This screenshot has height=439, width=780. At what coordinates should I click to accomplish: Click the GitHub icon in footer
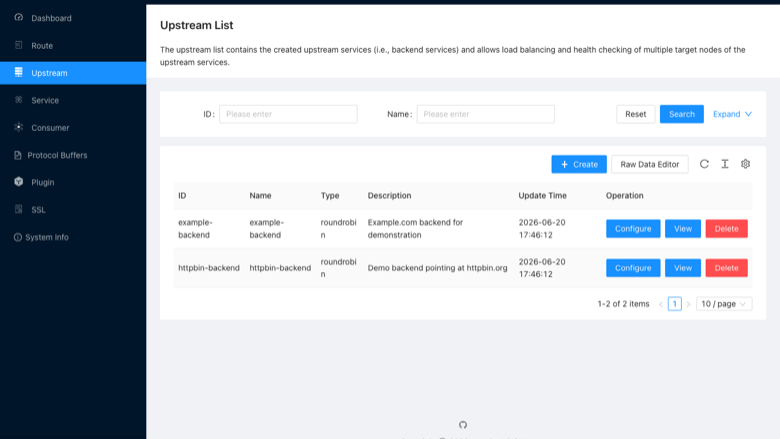tap(463, 425)
